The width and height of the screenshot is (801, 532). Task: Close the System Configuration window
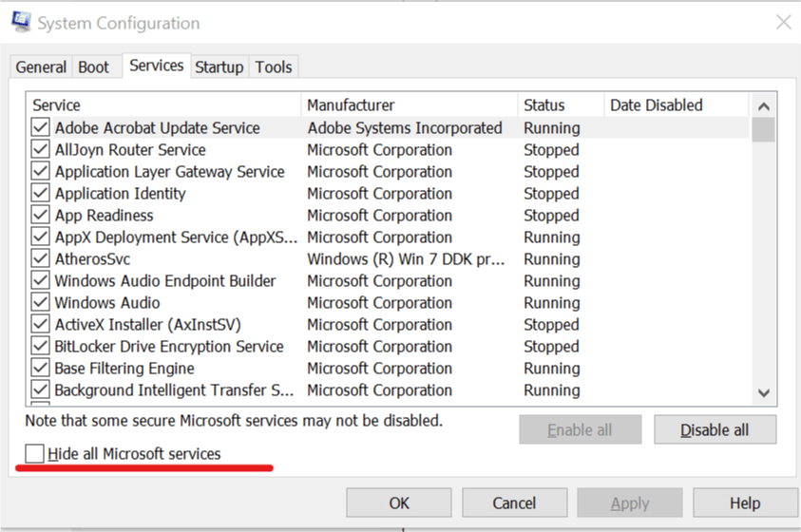click(783, 22)
